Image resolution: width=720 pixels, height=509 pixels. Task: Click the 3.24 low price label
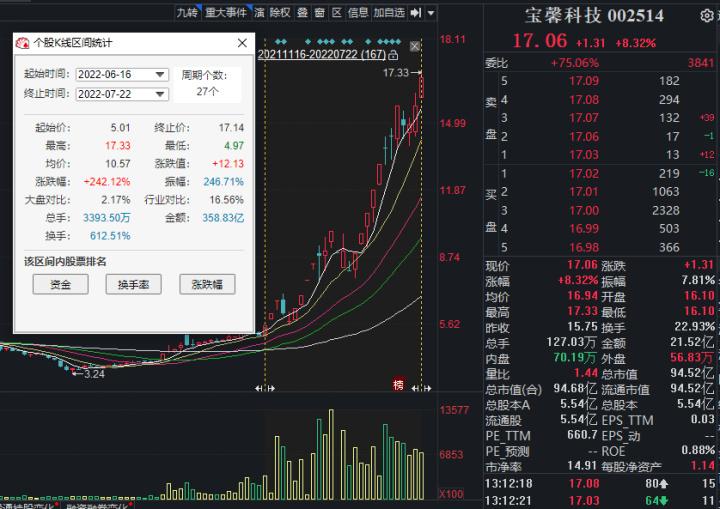(x=94, y=374)
